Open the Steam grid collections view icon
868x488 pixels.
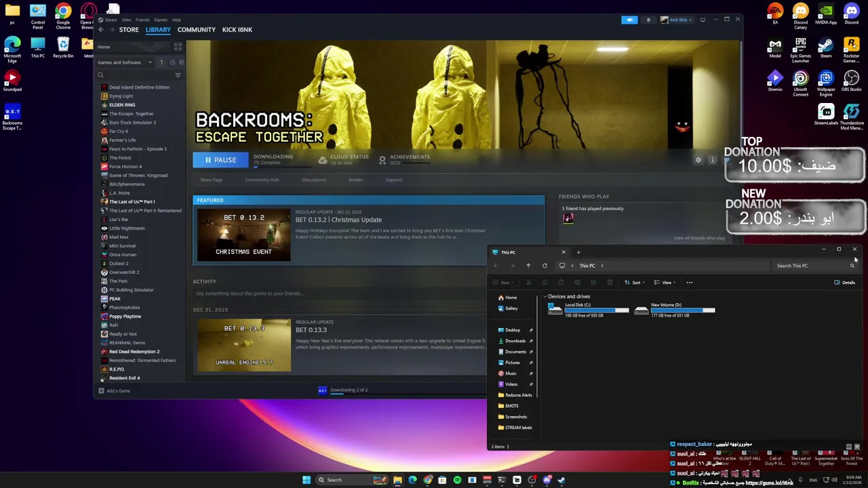coord(178,47)
